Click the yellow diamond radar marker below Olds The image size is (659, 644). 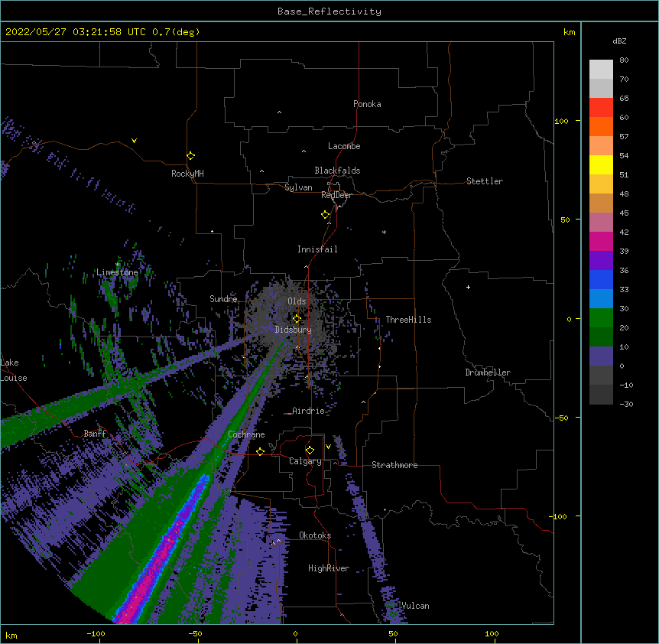pos(297,318)
